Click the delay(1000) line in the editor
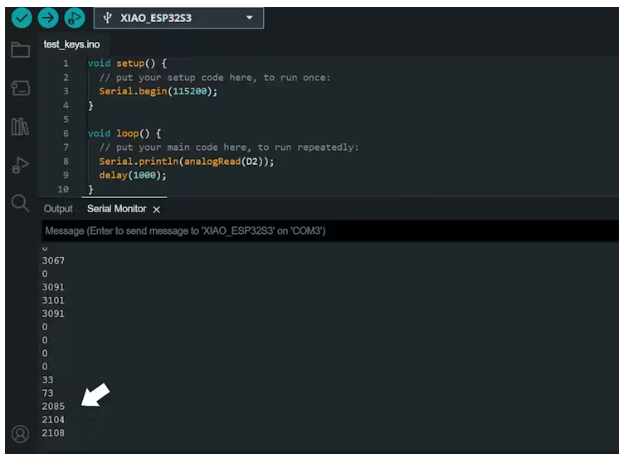This screenshot has height=459, width=624. click(x=132, y=175)
